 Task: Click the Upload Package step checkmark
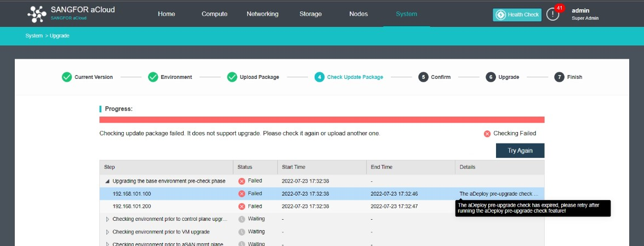point(232,77)
